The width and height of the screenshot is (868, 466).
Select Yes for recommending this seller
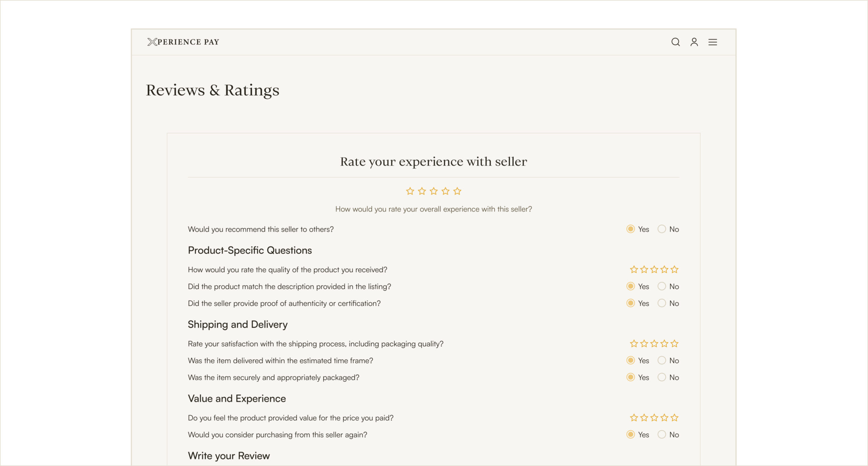point(631,229)
